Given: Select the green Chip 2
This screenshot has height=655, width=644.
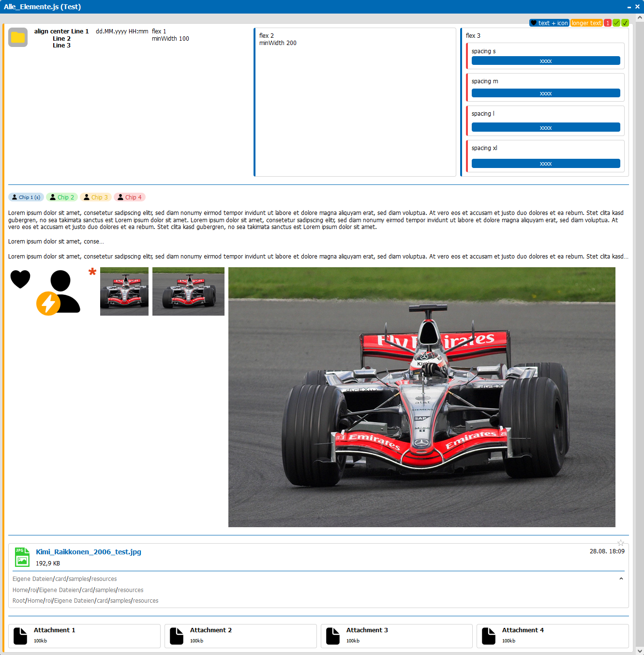Looking at the screenshot, I should [x=62, y=197].
